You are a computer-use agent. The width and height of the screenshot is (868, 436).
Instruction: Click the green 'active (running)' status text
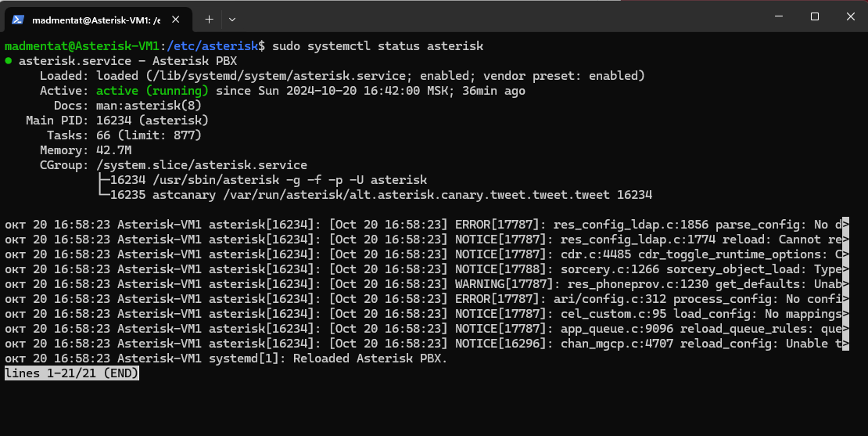152,91
